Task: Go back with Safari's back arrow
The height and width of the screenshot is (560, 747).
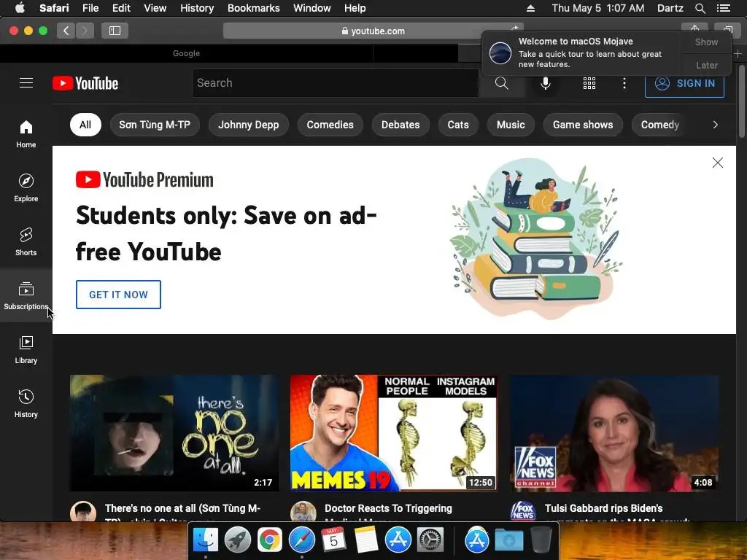Action: (x=66, y=31)
